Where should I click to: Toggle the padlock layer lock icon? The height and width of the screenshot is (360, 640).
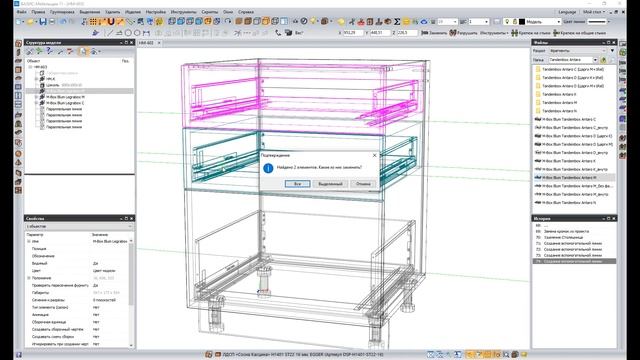[514, 21]
